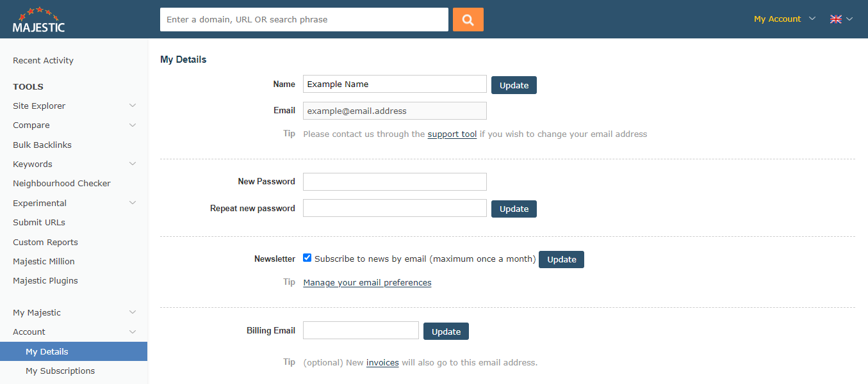Open Recent Activity
The image size is (868, 384).
point(43,60)
